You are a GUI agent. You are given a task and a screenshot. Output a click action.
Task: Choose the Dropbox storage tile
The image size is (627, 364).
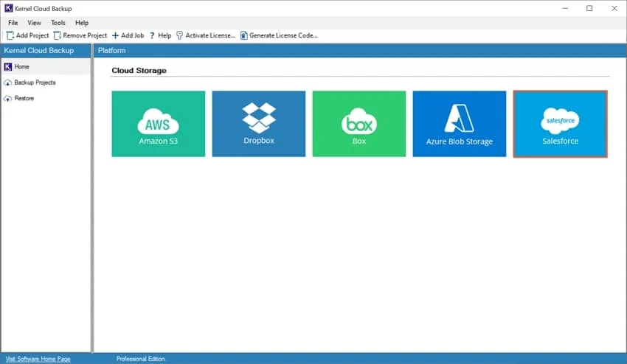click(x=259, y=124)
